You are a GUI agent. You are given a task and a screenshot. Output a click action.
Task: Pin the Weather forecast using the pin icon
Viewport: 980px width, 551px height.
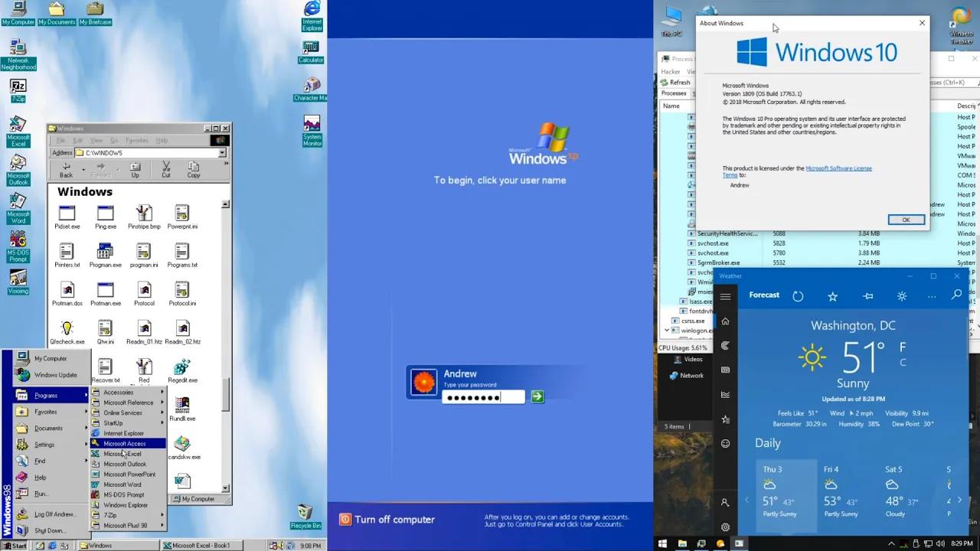coord(867,296)
